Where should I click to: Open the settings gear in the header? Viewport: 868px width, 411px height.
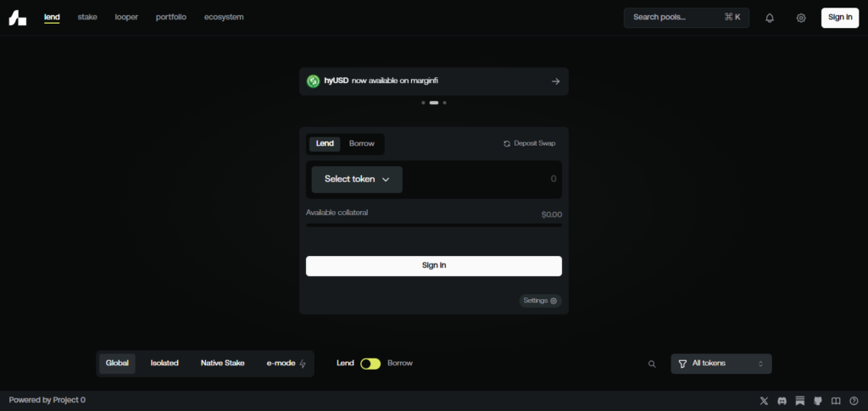801,18
